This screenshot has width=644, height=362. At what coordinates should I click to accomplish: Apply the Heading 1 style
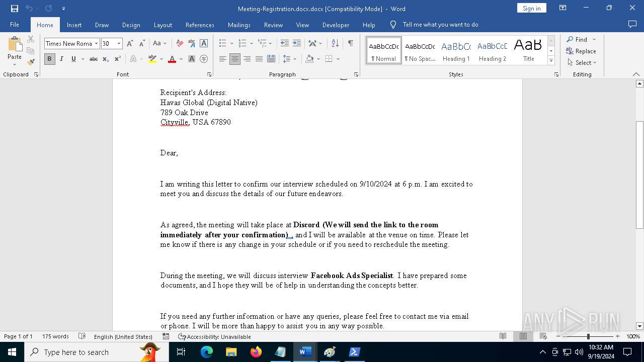(456, 51)
